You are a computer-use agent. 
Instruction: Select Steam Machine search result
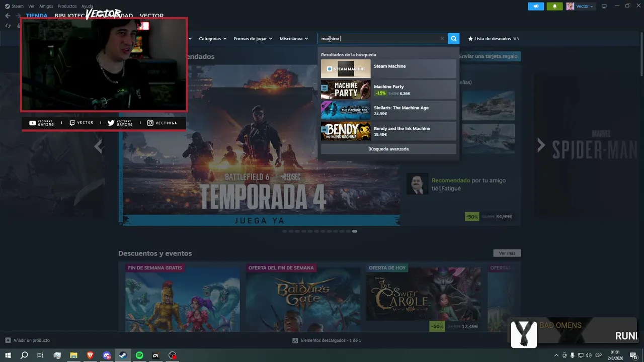pyautogui.click(x=388, y=69)
